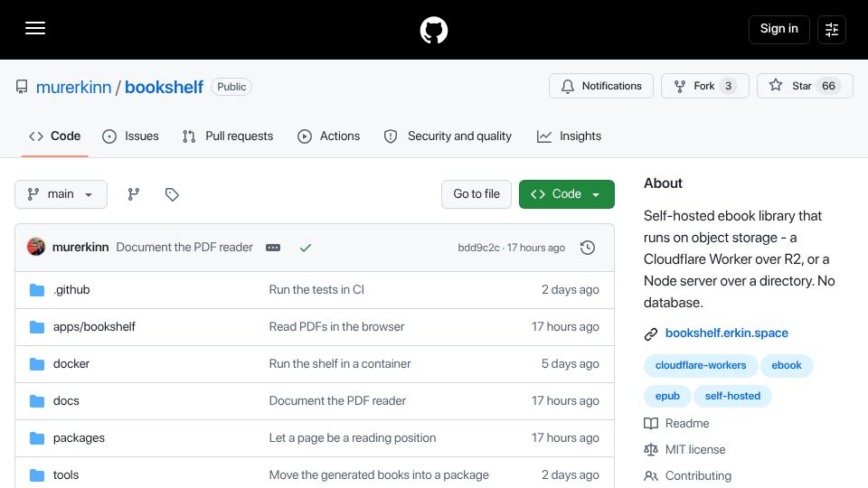The width and height of the screenshot is (868, 488).
Task: Open the latest commit message Document the PDF reader
Action: point(184,248)
